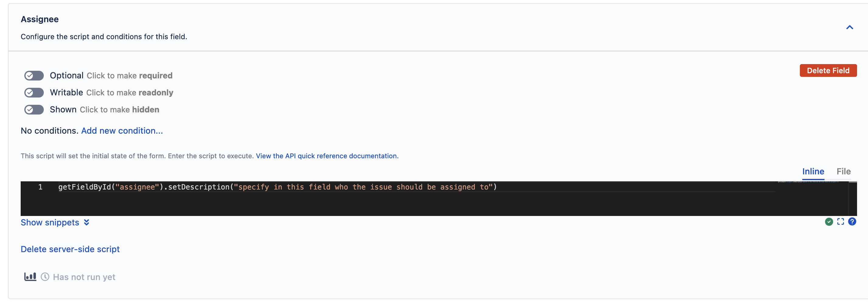
Task: Toggle Shown to make field hidden
Action: point(34,109)
